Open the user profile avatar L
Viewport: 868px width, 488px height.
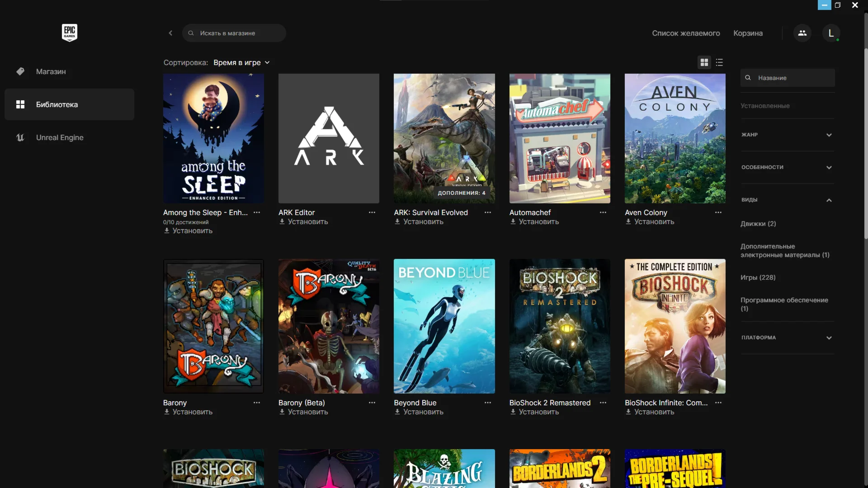pos(830,33)
